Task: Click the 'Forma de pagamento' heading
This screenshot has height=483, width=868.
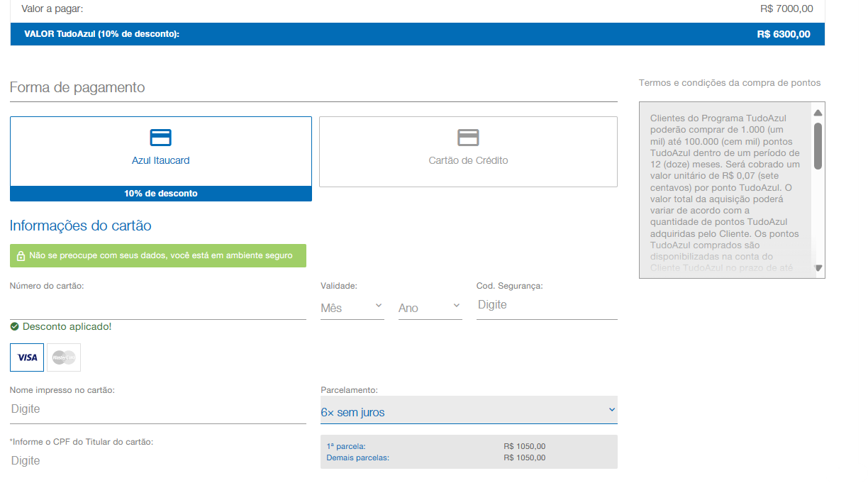Action: click(x=77, y=87)
